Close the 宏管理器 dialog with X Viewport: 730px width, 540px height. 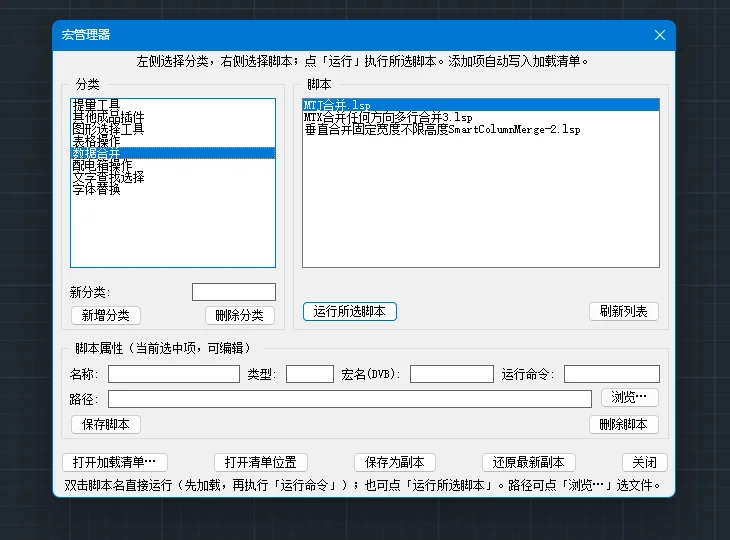660,35
